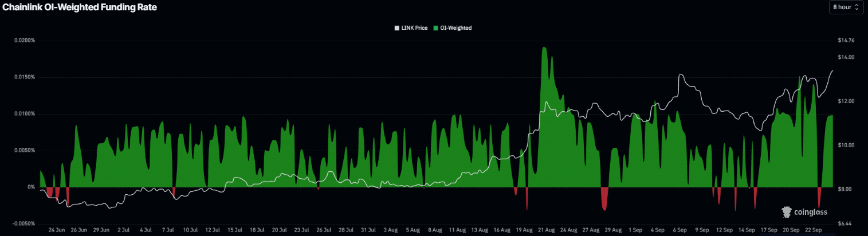Click the 0.0200% left axis label

23,41
